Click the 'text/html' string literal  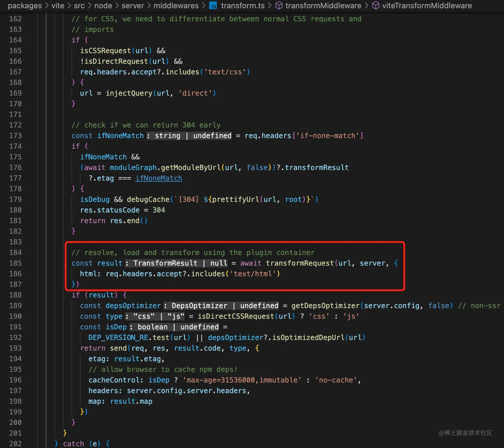[x=253, y=274]
